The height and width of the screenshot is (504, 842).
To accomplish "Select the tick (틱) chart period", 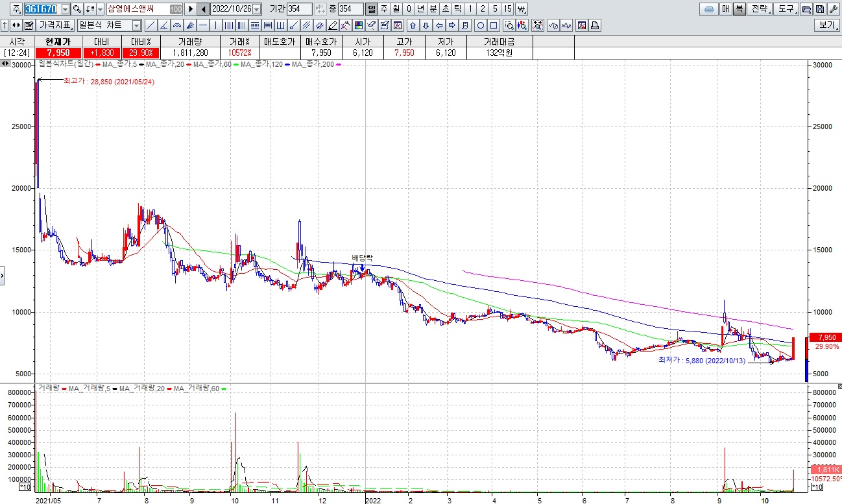I will coord(458,9).
